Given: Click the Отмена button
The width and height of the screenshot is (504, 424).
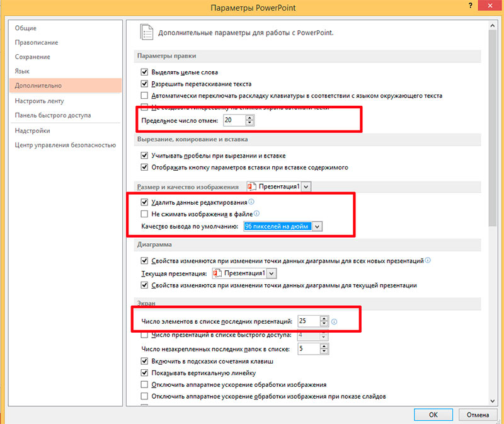Looking at the screenshot, I should pyautogui.click(x=478, y=415).
